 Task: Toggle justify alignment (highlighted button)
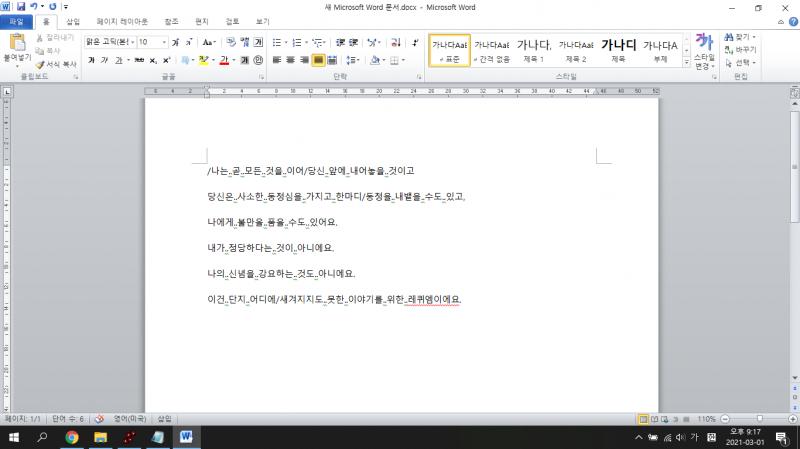point(318,60)
